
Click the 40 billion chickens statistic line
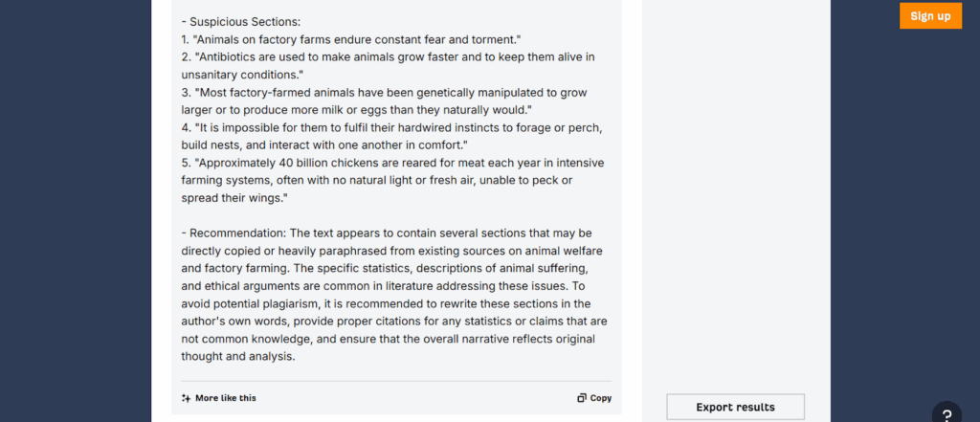pos(392,164)
